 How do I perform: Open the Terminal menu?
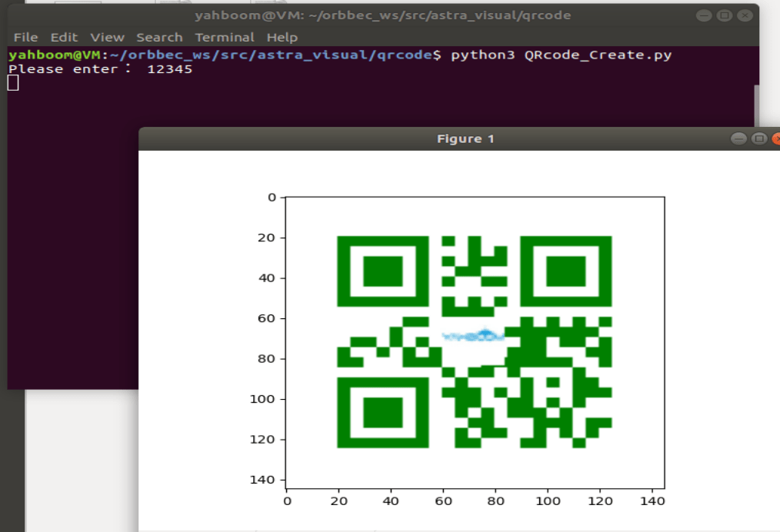[225, 38]
